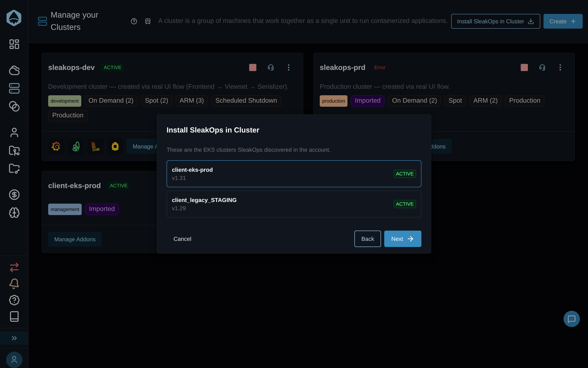
Task: Click Cancel in the install dialog
Action: pos(182,239)
